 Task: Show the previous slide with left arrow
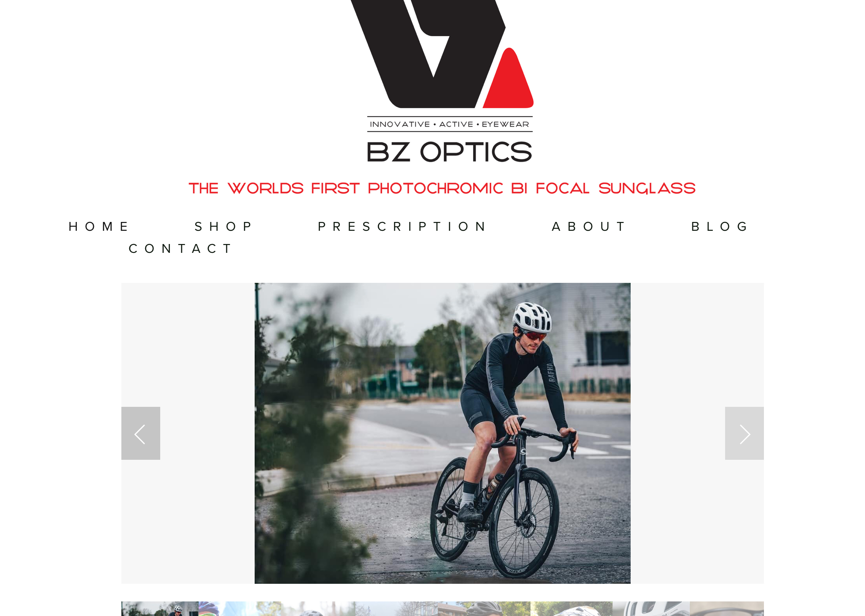[x=141, y=433]
